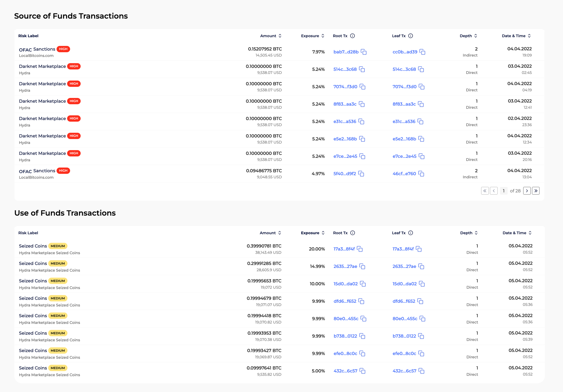The width and height of the screenshot is (563, 392).
Task: Jump to last page of source transactions
Action: click(x=536, y=191)
